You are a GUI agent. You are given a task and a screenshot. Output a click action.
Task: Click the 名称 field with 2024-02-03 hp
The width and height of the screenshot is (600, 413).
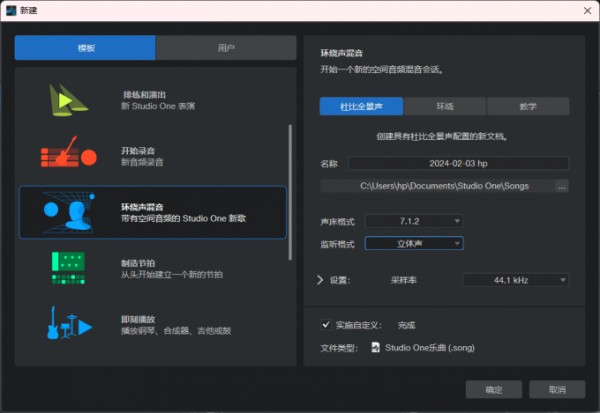(x=458, y=163)
